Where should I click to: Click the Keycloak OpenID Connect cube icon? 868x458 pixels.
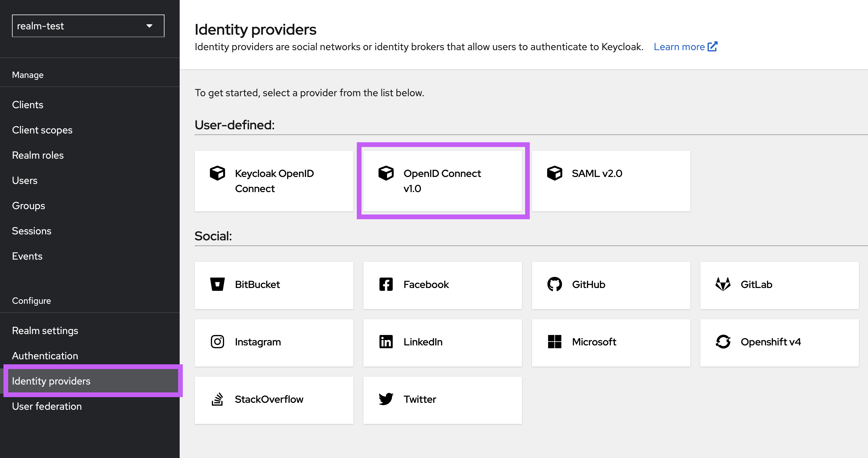(x=217, y=173)
